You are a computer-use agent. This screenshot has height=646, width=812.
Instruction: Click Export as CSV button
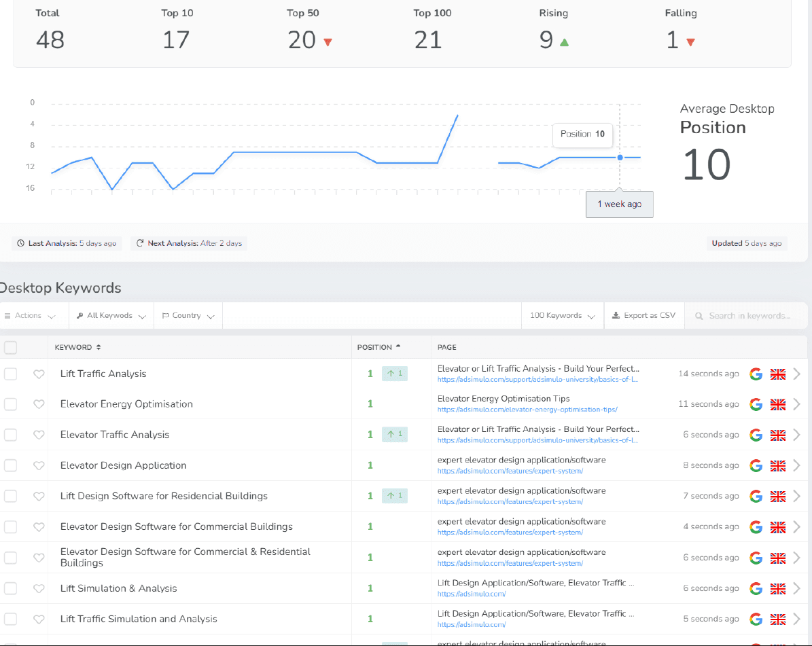[644, 316]
